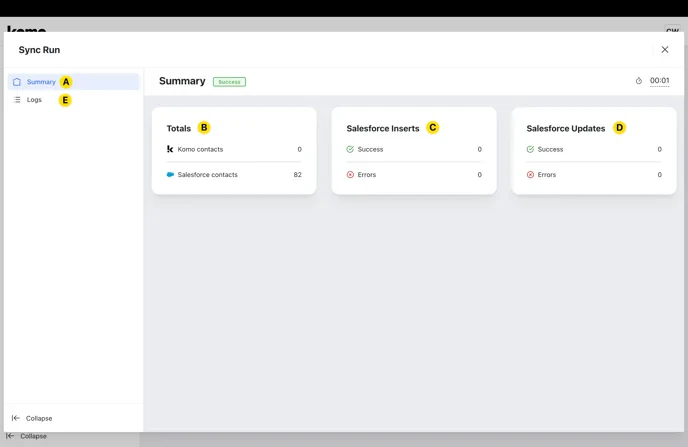
Task: Open the Summary tab in the sidebar
Action: (x=73, y=82)
